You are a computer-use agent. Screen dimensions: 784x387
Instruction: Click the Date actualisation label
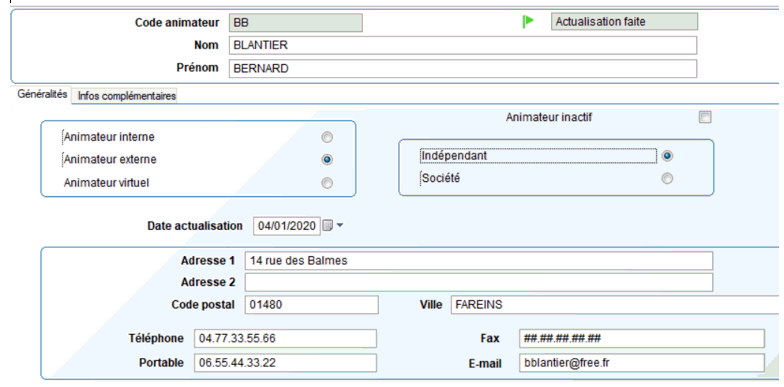point(195,226)
